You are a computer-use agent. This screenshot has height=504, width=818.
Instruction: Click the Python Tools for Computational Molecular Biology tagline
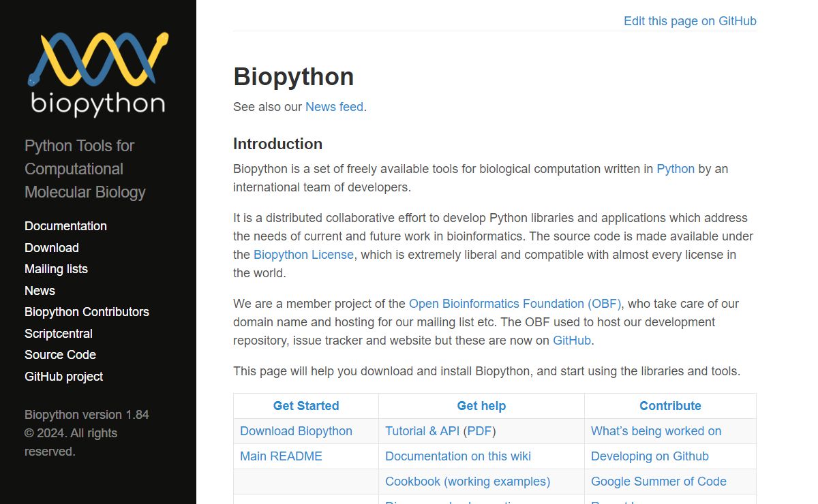click(x=85, y=169)
